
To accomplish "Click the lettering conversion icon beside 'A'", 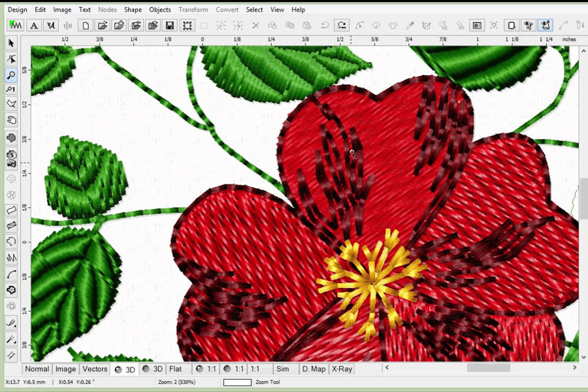I will point(50,25).
